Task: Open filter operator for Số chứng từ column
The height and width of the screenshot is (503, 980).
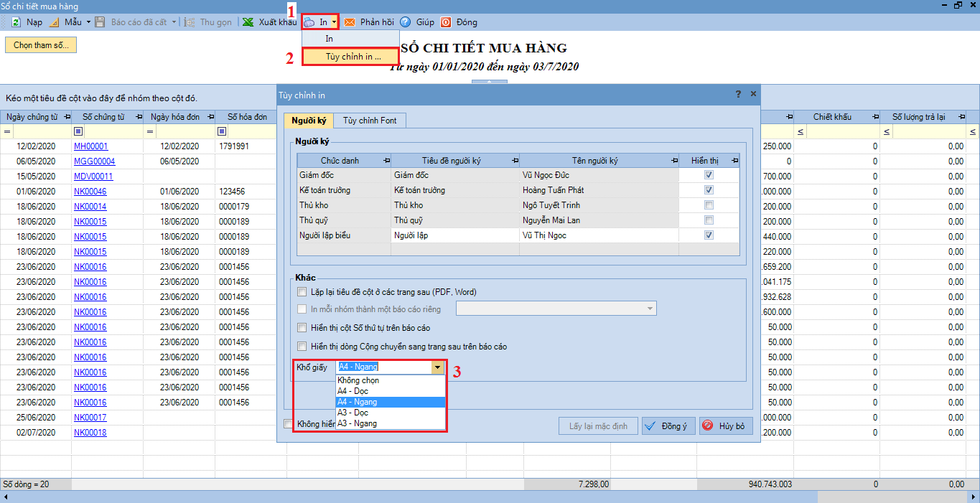Action: pyautogui.click(x=78, y=131)
